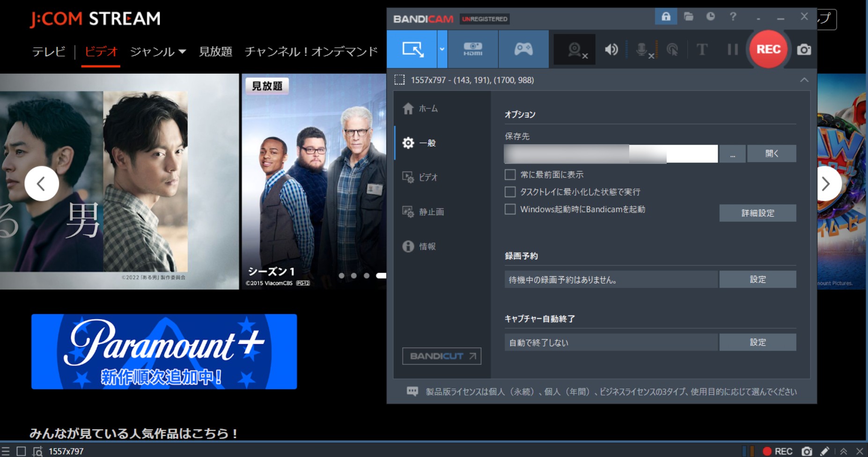The height and width of the screenshot is (457, 868).
Task: Click J:COM STREAM logo
Action: click(x=95, y=19)
